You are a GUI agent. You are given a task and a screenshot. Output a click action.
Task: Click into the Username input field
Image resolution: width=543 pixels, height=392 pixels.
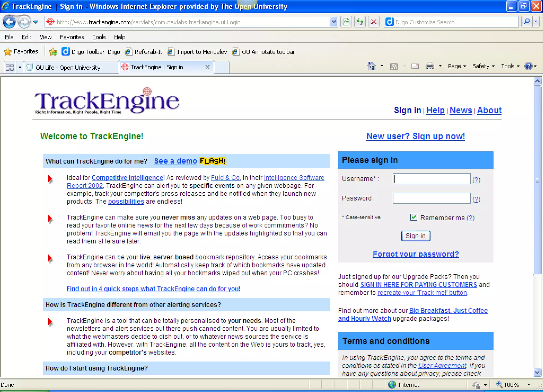click(431, 179)
